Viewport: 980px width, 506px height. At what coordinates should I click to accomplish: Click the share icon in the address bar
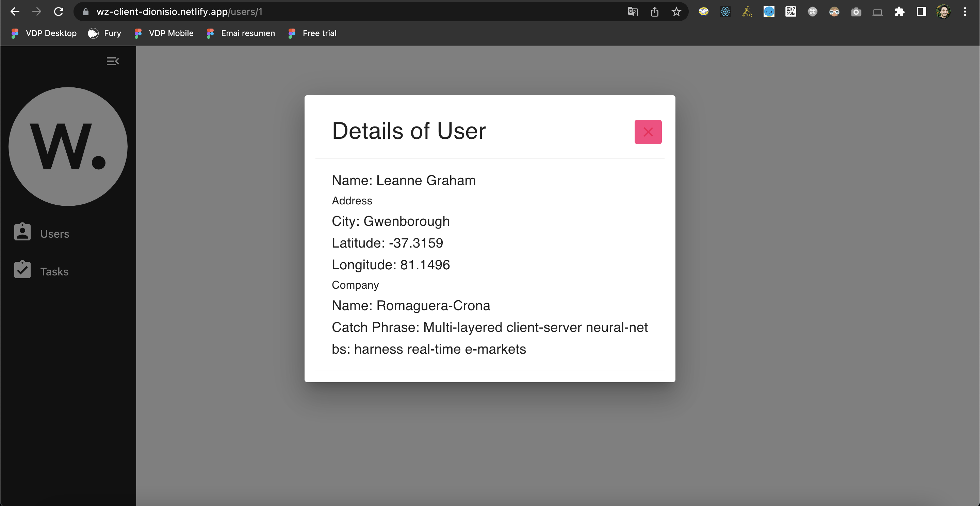[x=654, y=12]
